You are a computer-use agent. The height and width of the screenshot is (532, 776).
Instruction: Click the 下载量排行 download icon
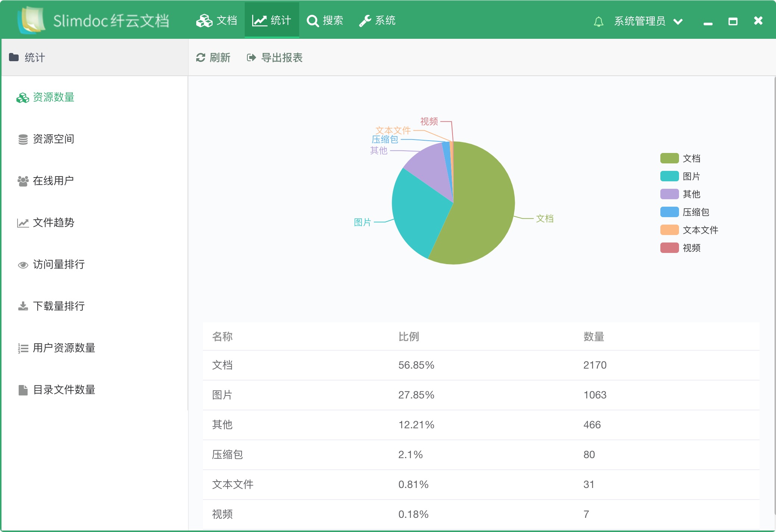(23, 306)
